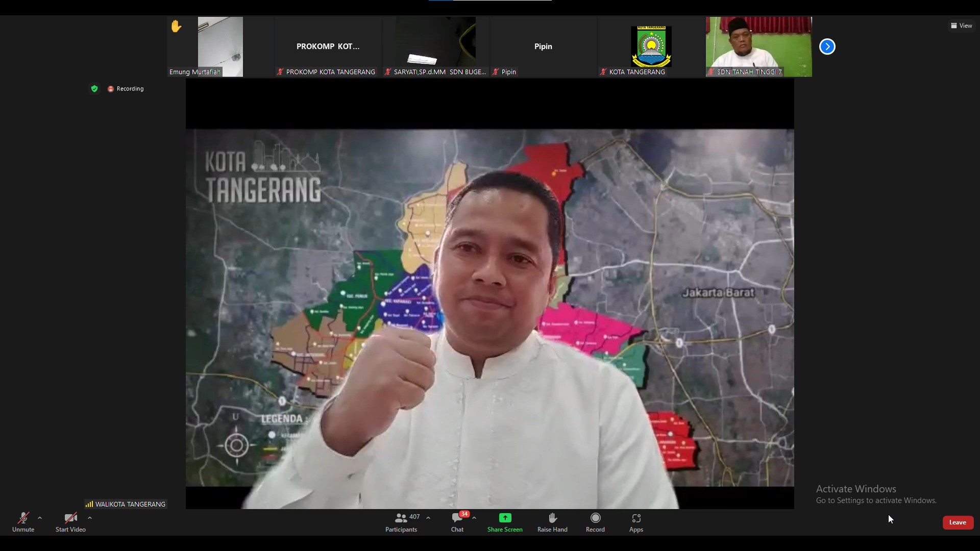Expand the chat options caret
980x551 pixels.
[474, 518]
